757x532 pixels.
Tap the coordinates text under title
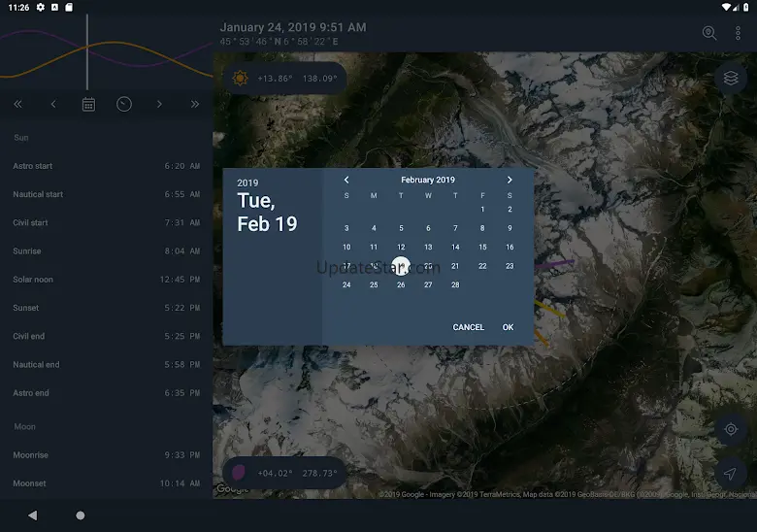[280, 42]
